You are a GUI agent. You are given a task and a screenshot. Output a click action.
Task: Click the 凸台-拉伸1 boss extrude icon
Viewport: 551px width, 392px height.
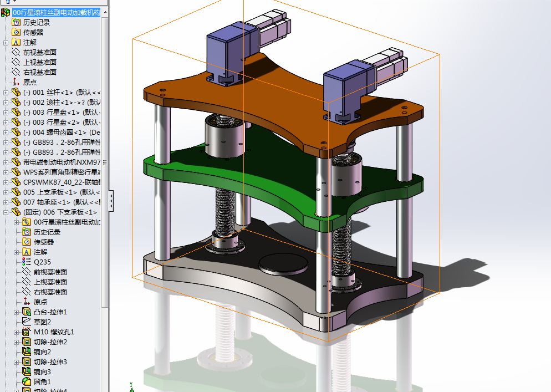27,312
